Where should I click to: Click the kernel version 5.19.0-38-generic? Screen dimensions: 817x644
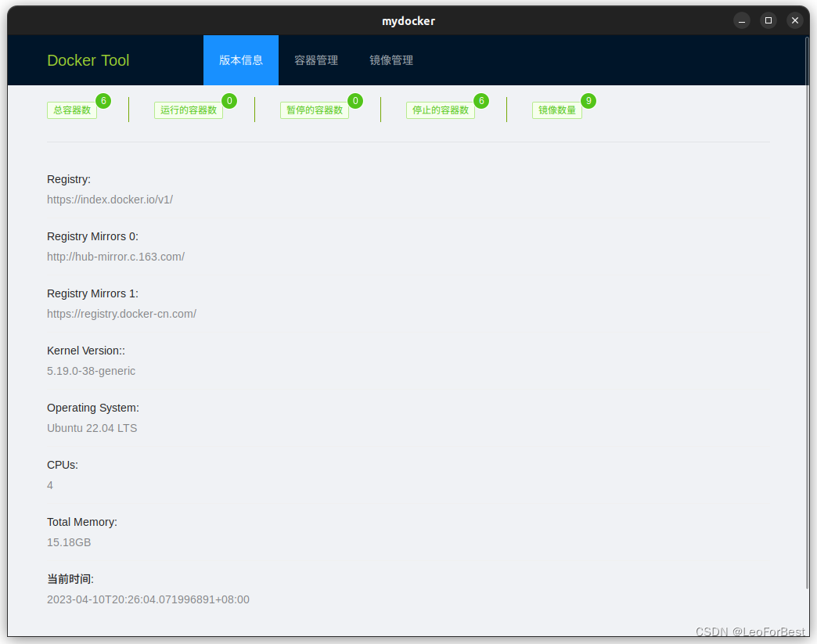(92, 371)
